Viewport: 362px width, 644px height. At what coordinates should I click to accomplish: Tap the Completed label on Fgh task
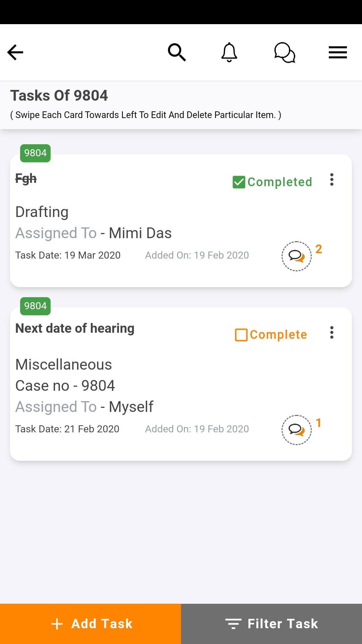280,182
